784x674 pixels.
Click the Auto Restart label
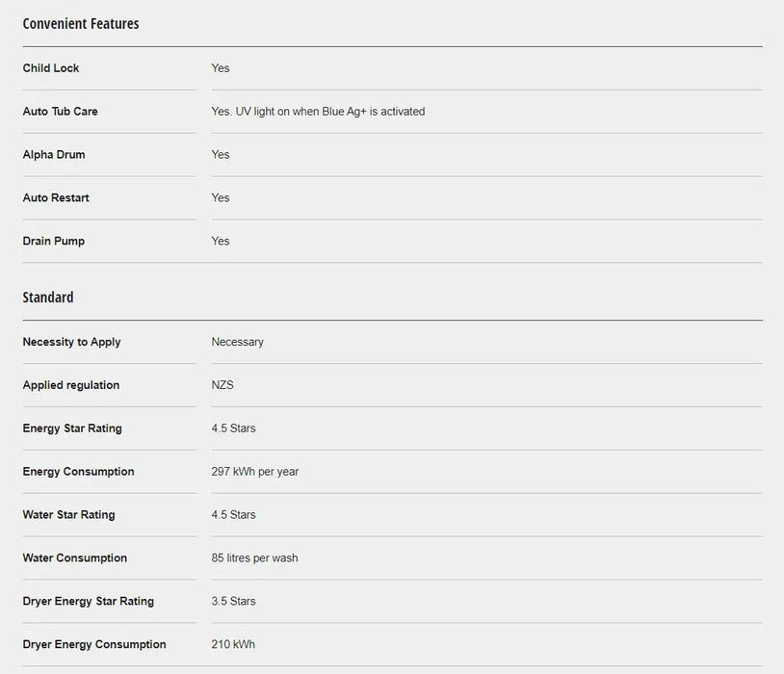[56, 198]
